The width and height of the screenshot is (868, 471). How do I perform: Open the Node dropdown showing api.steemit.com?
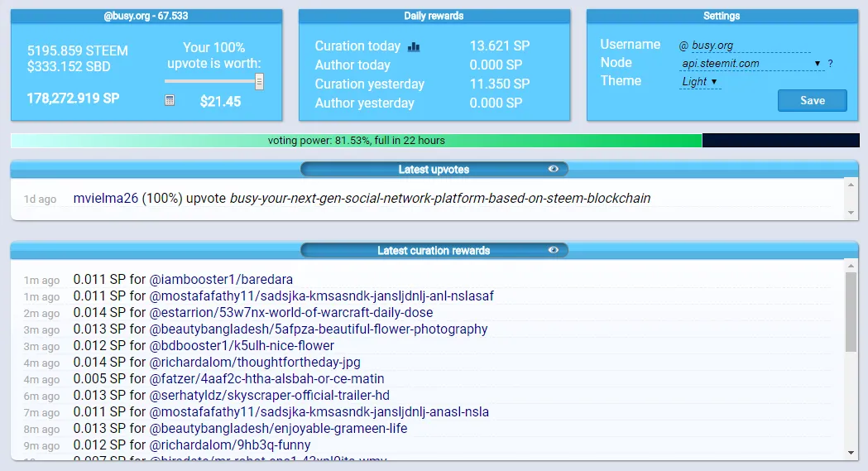[751, 64]
